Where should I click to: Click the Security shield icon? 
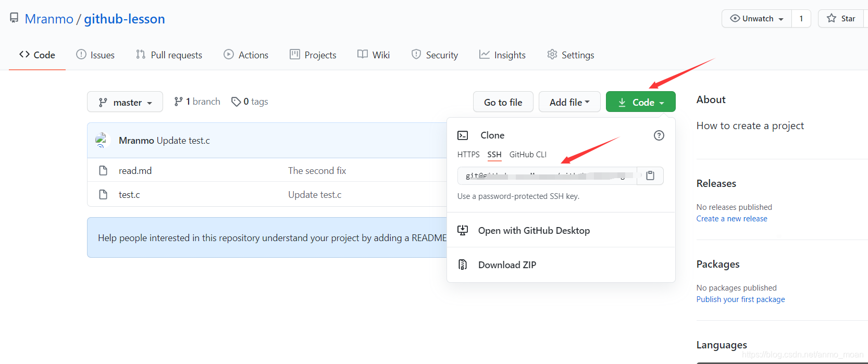pyautogui.click(x=416, y=54)
